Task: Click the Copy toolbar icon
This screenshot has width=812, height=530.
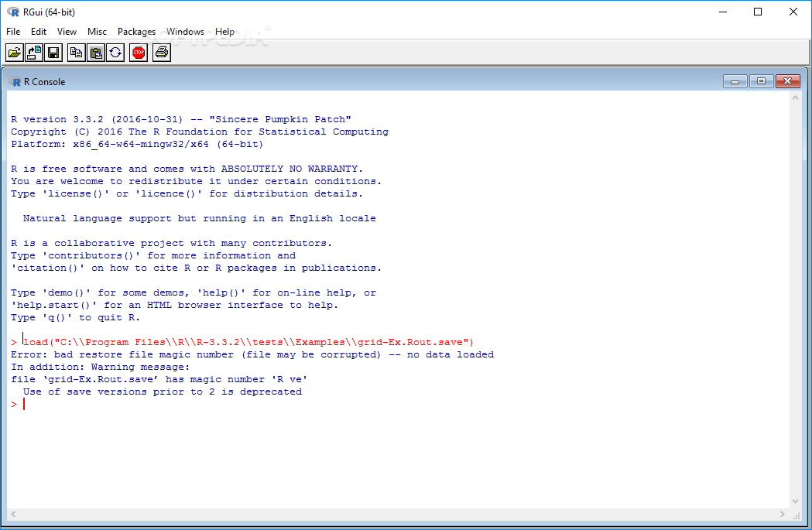Action: point(76,53)
